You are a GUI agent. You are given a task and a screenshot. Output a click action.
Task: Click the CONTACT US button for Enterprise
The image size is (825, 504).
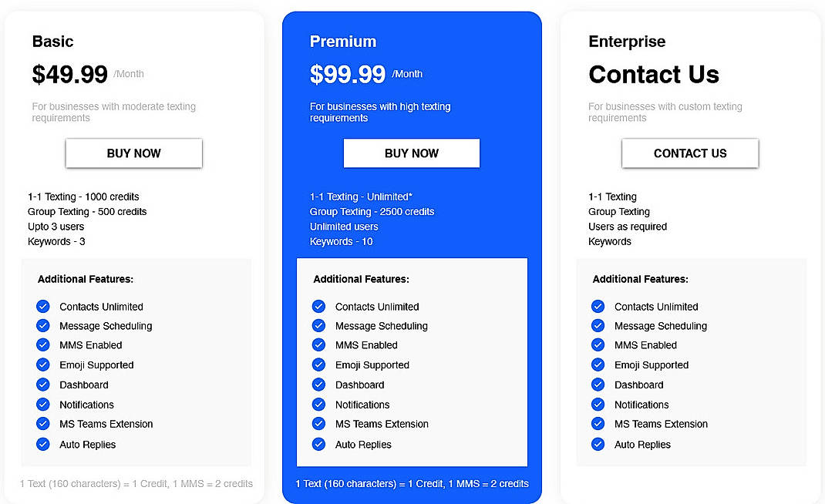[x=689, y=153]
